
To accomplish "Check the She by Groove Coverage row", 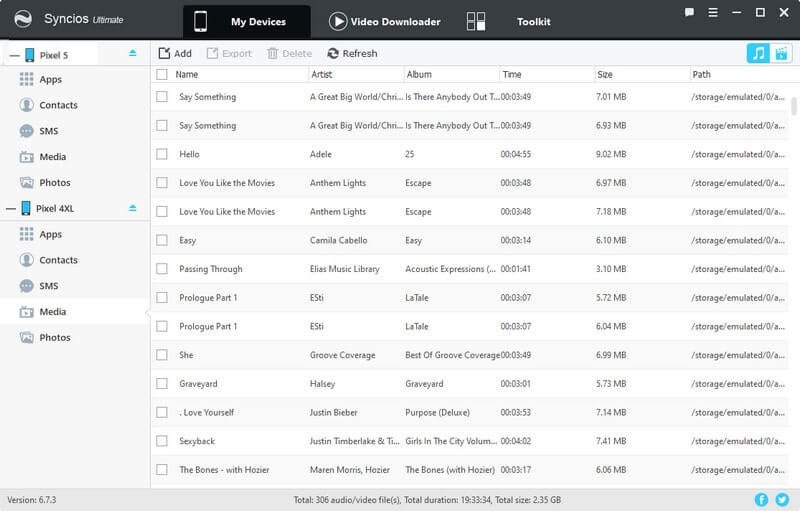I will pyautogui.click(x=162, y=355).
